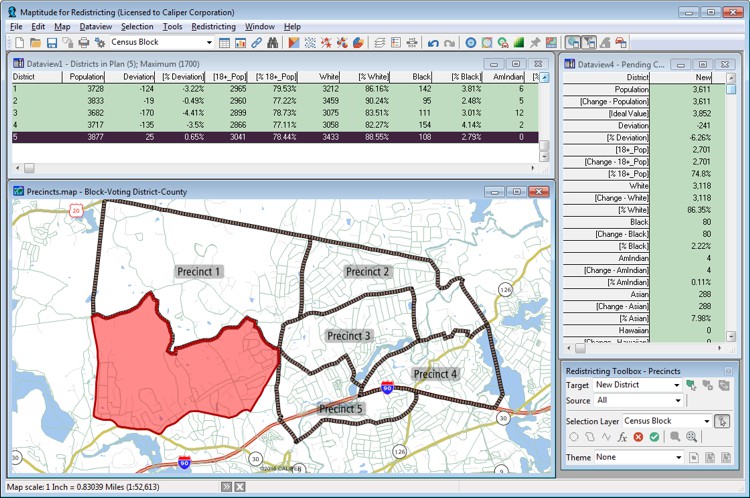
Task: Select by condition using the fx icon
Action: 622,437
